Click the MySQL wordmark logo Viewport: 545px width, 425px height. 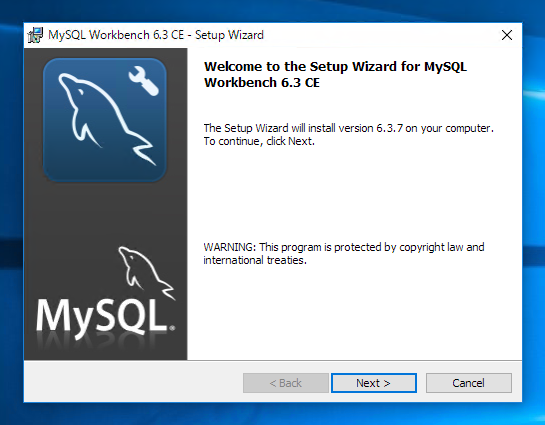[106, 294]
